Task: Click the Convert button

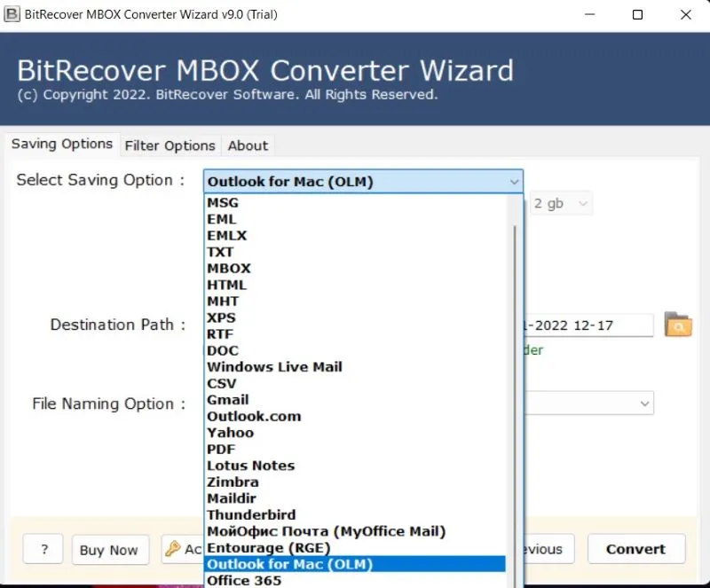Action: point(636,549)
